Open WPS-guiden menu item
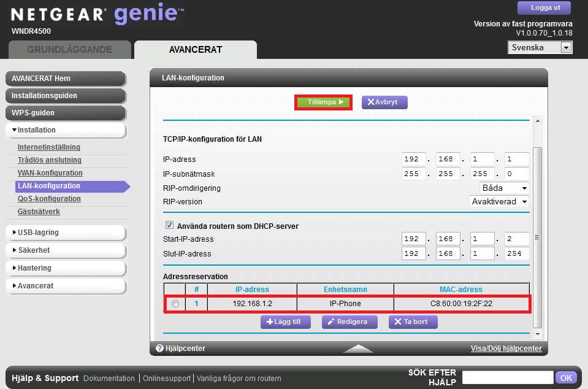Image resolution: width=588 pixels, height=389 pixels. 66,113
